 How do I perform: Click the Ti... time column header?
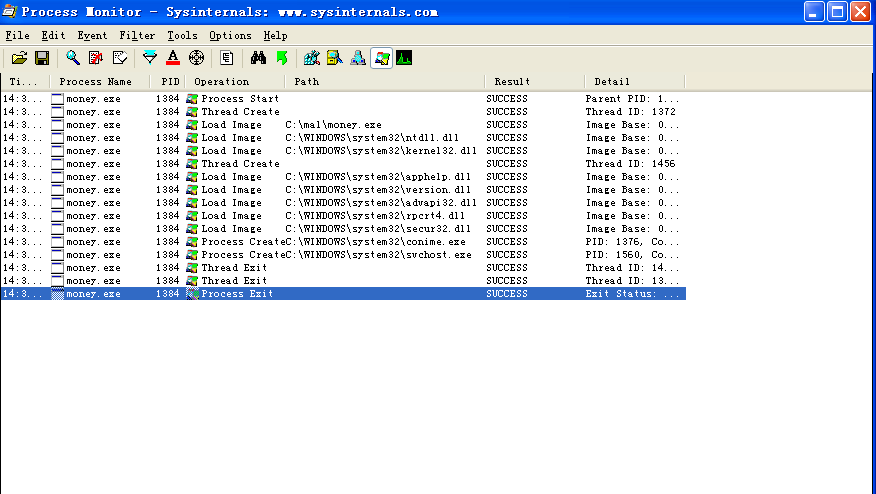click(25, 82)
